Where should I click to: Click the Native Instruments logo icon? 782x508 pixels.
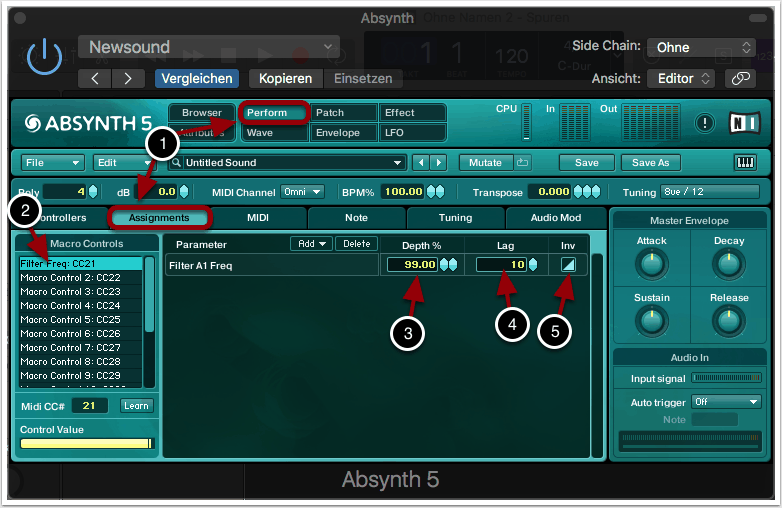[744, 123]
